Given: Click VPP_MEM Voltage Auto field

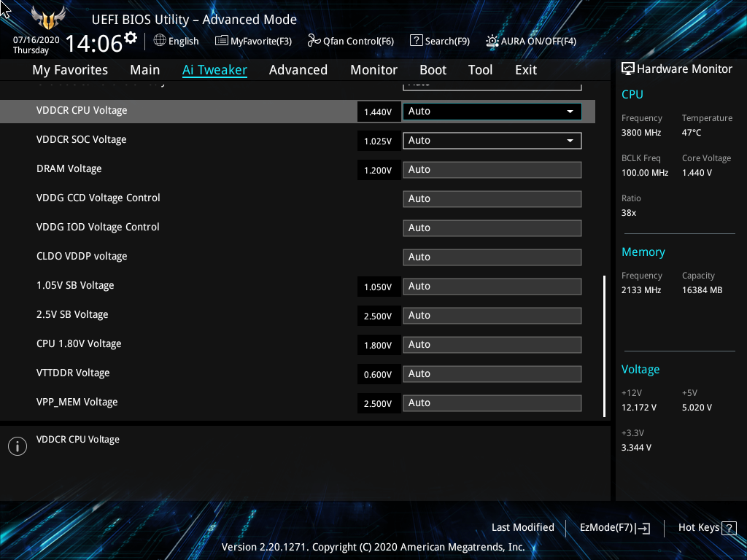Looking at the screenshot, I should (492, 402).
